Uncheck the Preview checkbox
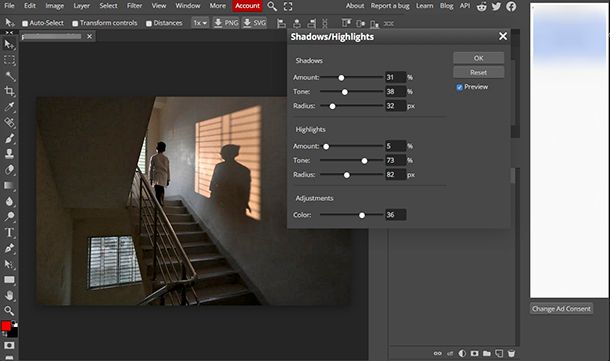The height and width of the screenshot is (361, 610). (459, 87)
